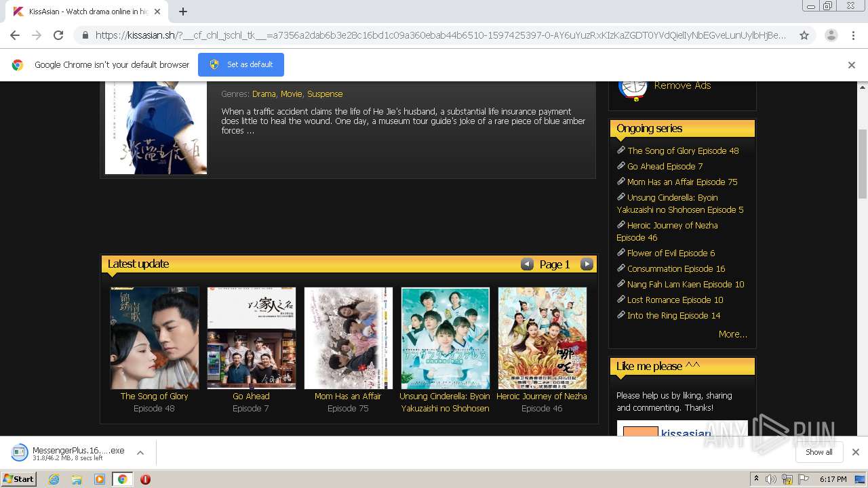Go to next Latest update page
The height and width of the screenshot is (488, 868).
tap(587, 264)
